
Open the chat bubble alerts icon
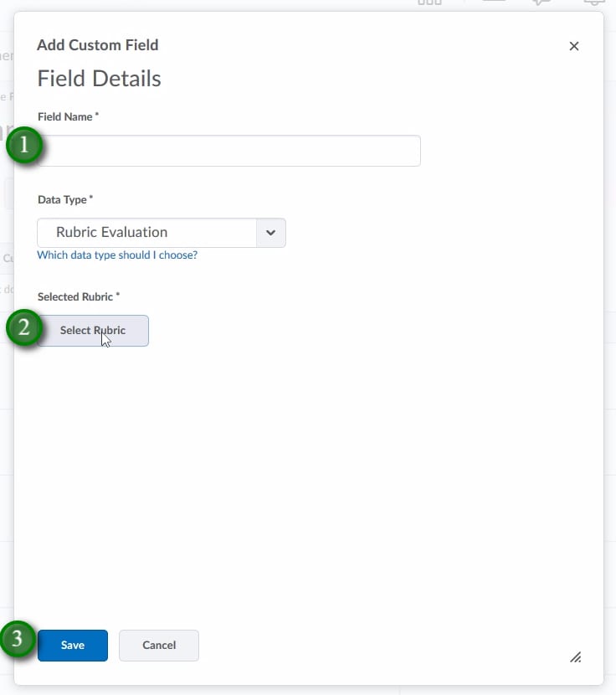(x=542, y=3)
